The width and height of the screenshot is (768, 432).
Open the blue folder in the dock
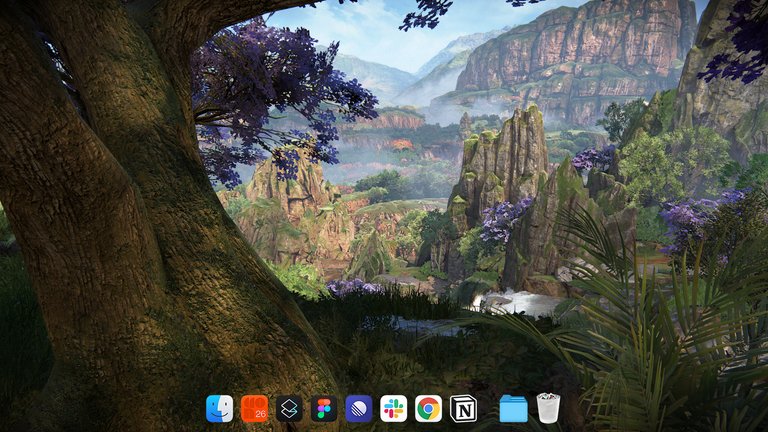click(x=513, y=408)
